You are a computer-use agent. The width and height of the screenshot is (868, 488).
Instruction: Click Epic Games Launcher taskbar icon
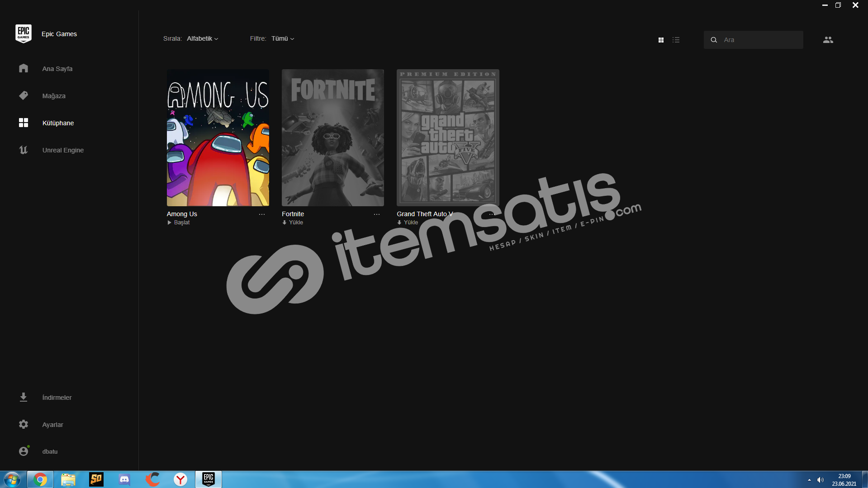point(209,479)
